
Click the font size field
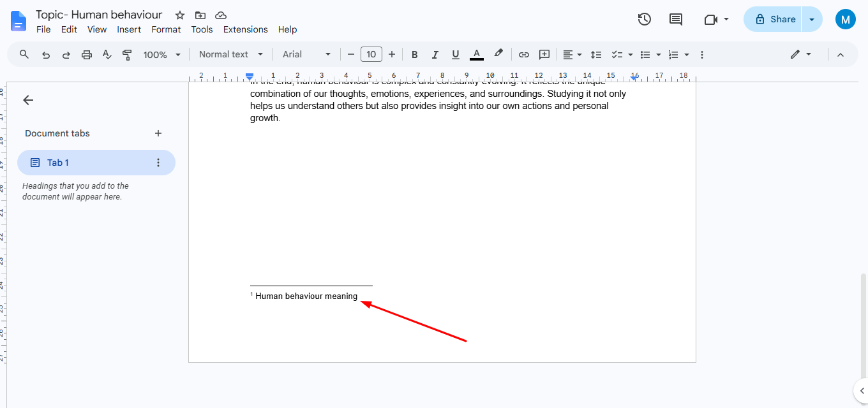pos(371,55)
